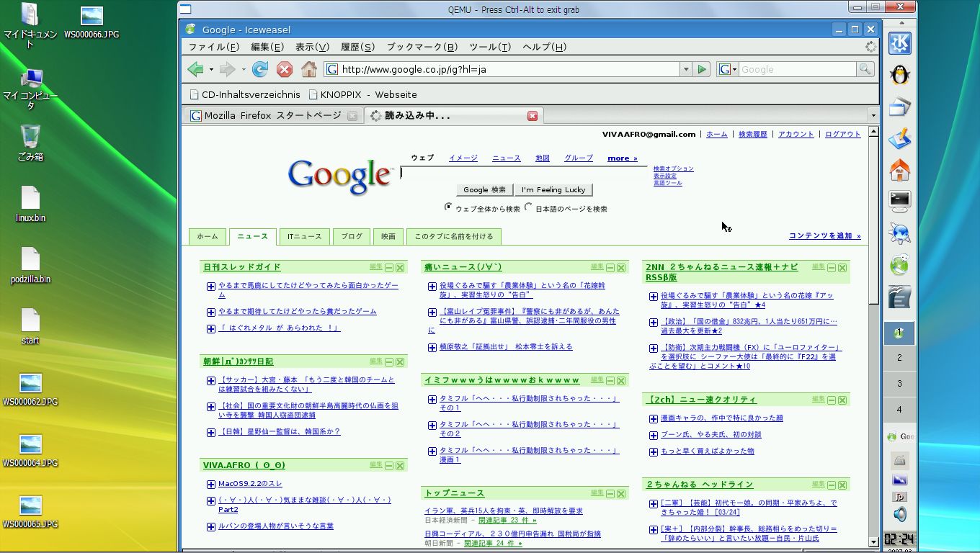Close the トップニュース widget
Image resolution: width=980 pixels, height=553 pixels.
click(621, 494)
